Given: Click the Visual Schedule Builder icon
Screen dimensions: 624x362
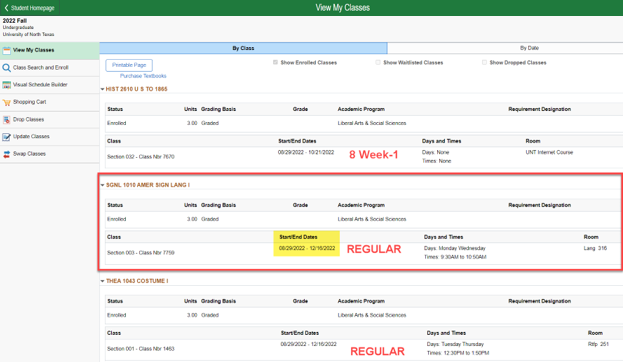Looking at the screenshot, I should coord(6,85).
